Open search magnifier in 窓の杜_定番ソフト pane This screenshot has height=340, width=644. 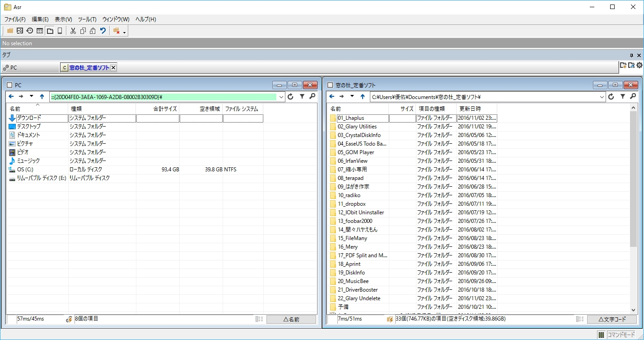coord(633,96)
